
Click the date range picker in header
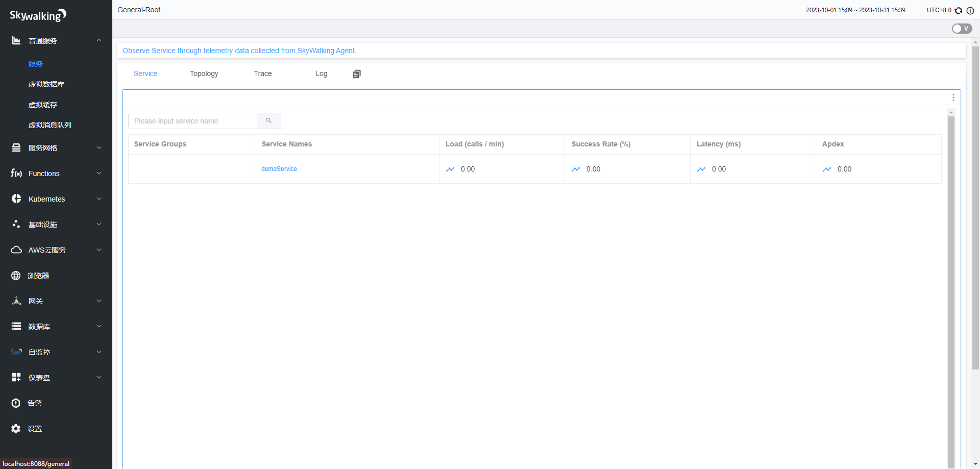[855, 10]
